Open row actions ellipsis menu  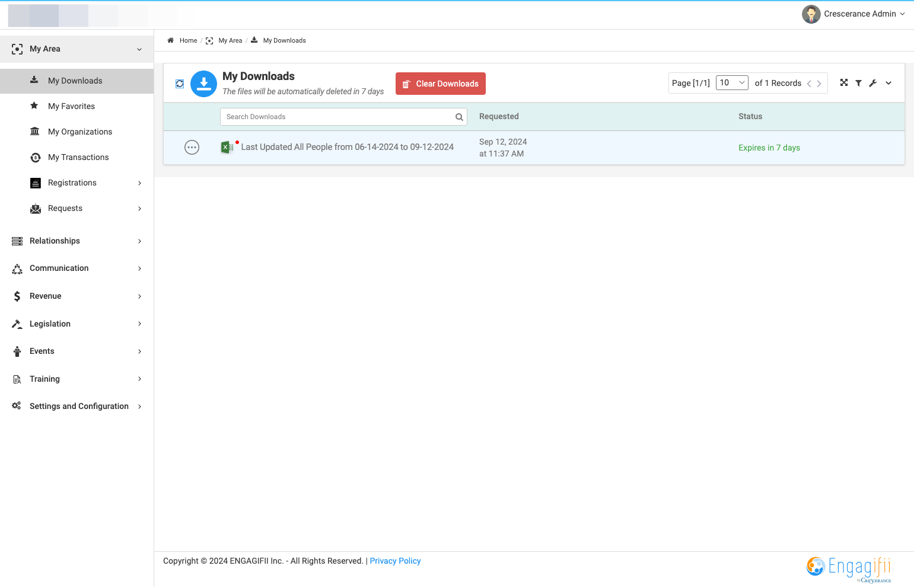click(x=192, y=148)
